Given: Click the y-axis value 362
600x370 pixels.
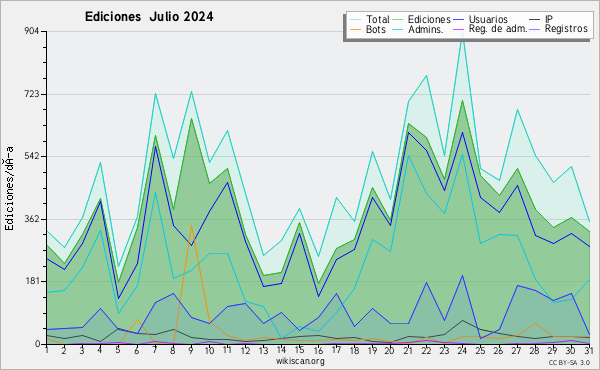Looking at the screenshot, I should (32, 219).
